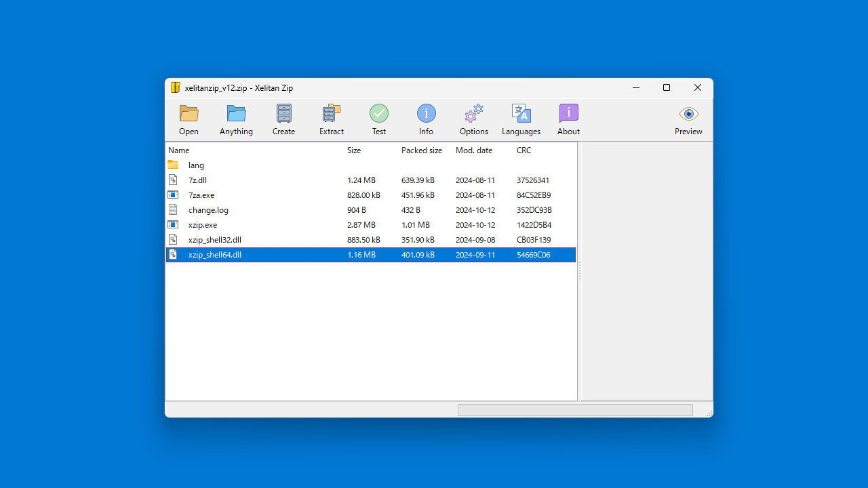Sort by the Size column header
Screen dimensions: 868x488
coord(354,150)
